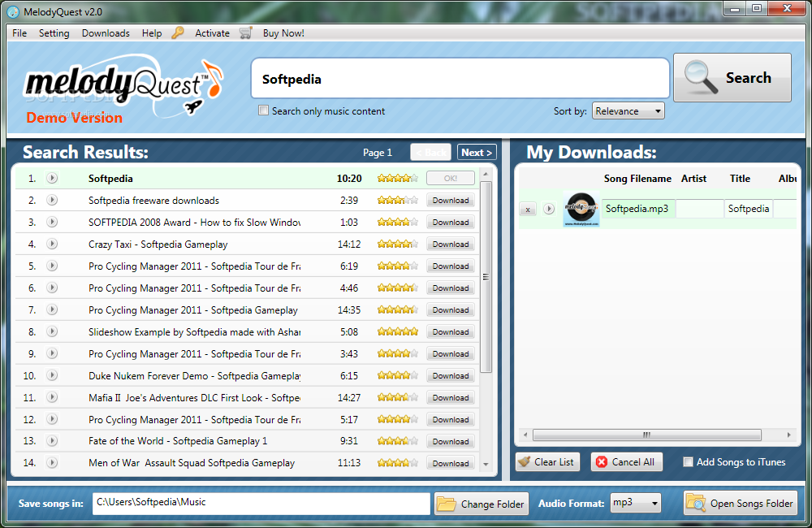This screenshot has height=528, width=812.
Task: Click the Softpedia.mp3 filename cell
Action: pyautogui.click(x=638, y=209)
